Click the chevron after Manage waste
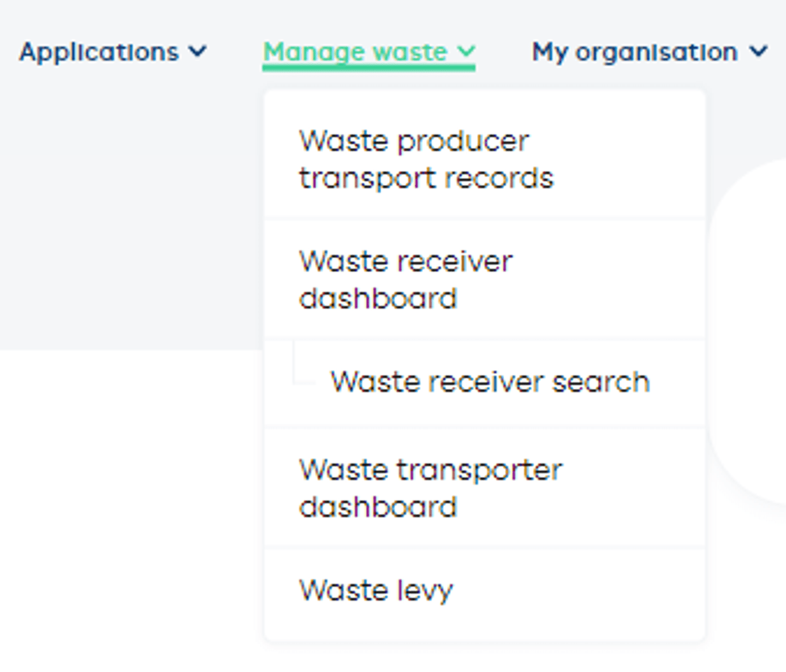This screenshot has width=786, height=672. (465, 52)
